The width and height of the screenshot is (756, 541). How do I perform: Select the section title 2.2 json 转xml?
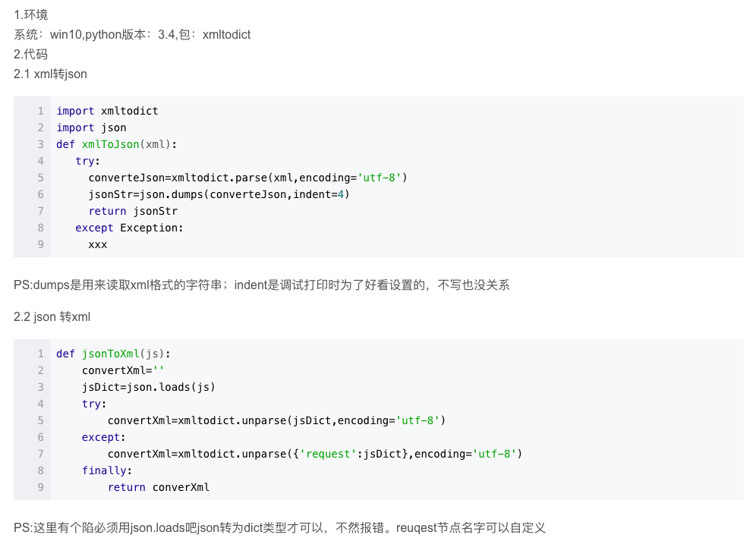(52, 316)
